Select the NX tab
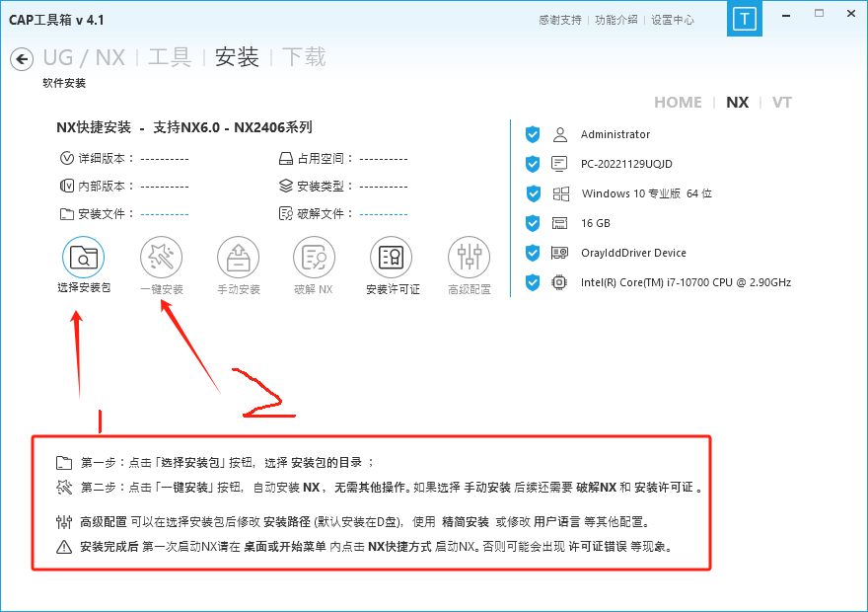 (x=737, y=103)
